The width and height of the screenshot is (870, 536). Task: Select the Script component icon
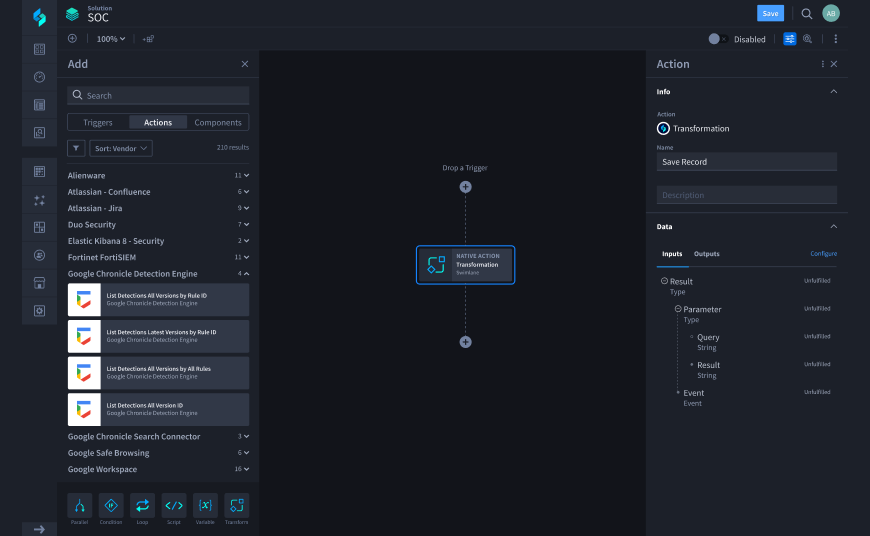(x=174, y=505)
